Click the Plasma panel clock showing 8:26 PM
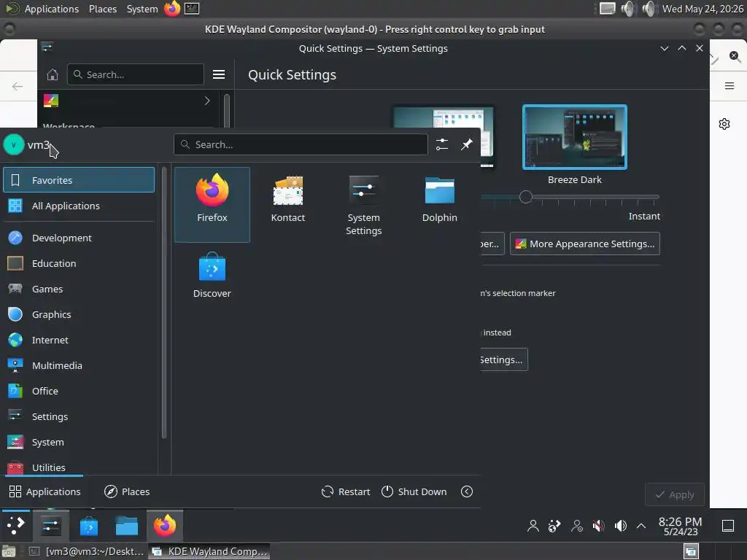 (681, 526)
